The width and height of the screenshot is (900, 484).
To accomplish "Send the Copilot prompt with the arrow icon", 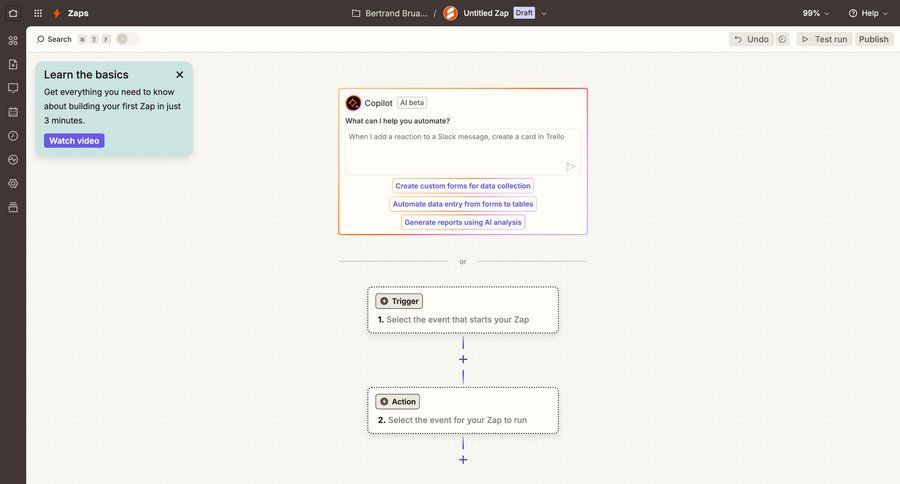I will click(570, 167).
